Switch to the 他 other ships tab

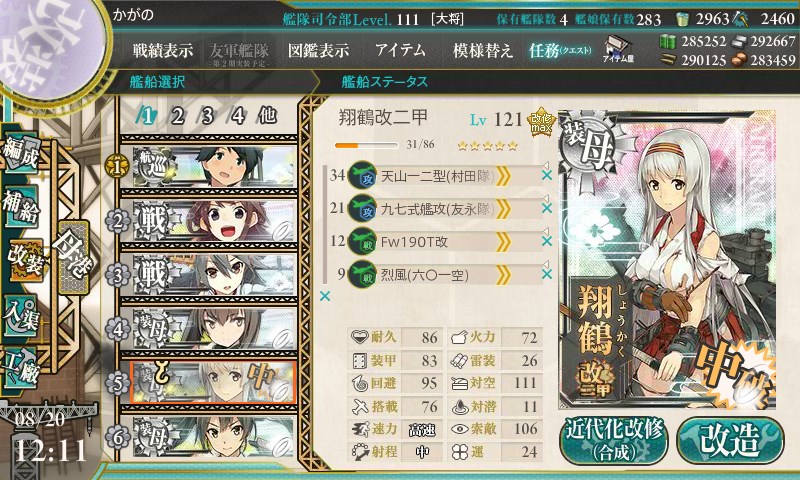[267, 116]
